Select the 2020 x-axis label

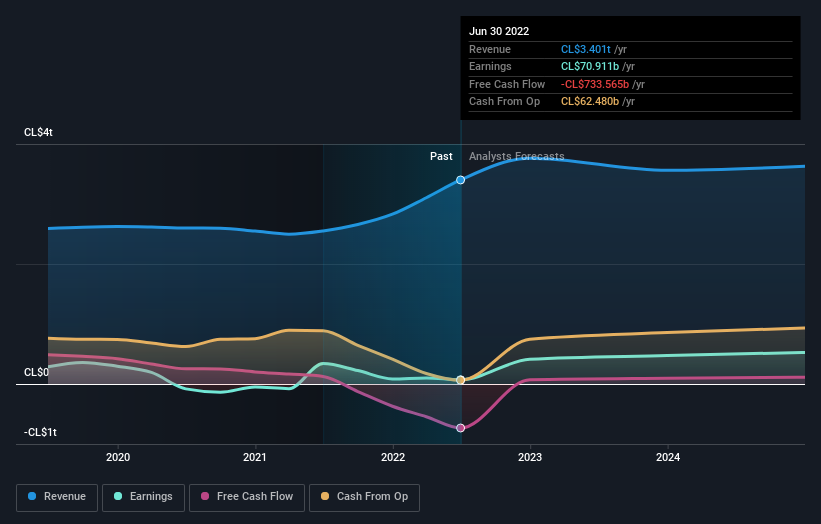(x=118, y=457)
